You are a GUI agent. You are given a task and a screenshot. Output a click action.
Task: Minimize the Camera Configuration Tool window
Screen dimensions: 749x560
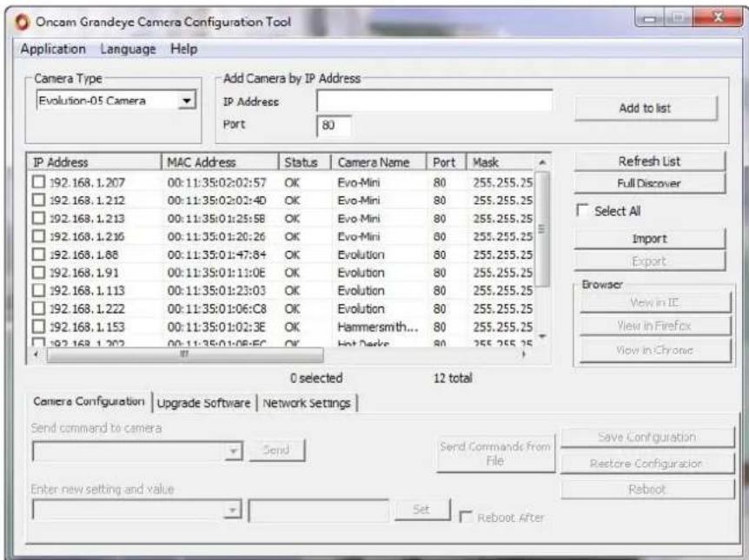pyautogui.click(x=650, y=18)
